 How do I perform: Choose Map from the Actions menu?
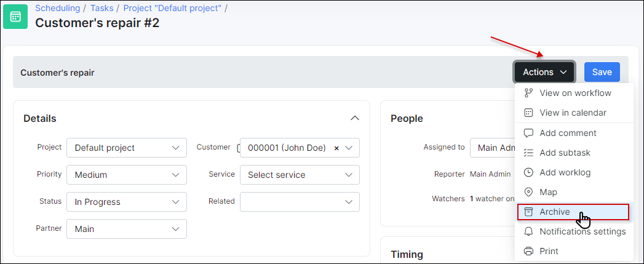[575, 192]
